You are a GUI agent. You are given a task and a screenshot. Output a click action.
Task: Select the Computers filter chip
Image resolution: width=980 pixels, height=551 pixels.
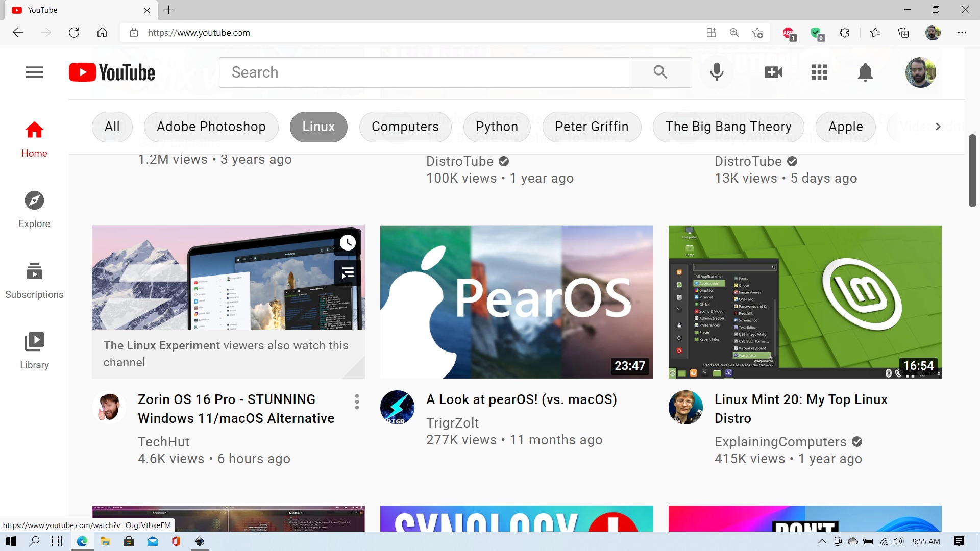(405, 127)
